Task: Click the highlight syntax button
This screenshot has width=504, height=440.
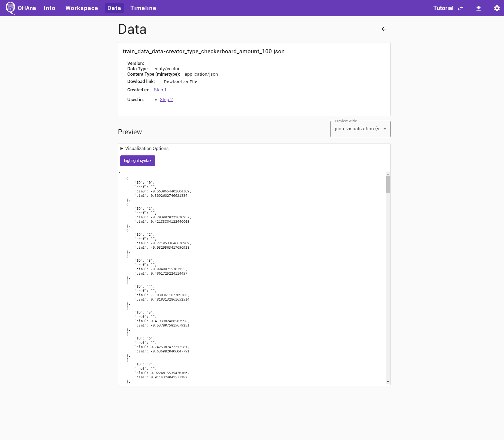Action: point(138,161)
